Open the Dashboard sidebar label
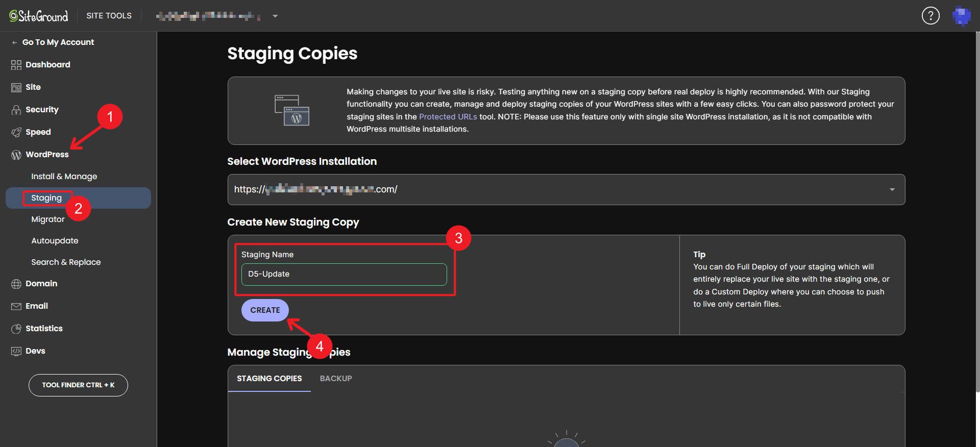 coord(48,64)
